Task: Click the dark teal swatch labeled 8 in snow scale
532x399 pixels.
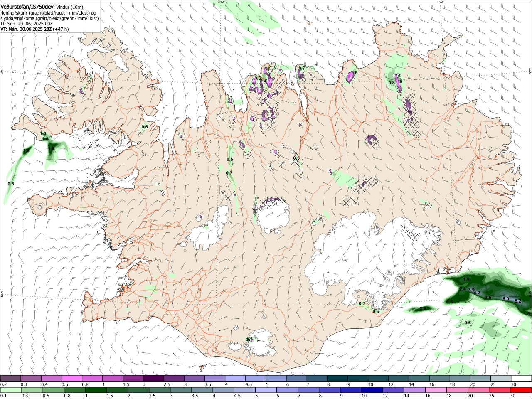Action: coord(337,379)
